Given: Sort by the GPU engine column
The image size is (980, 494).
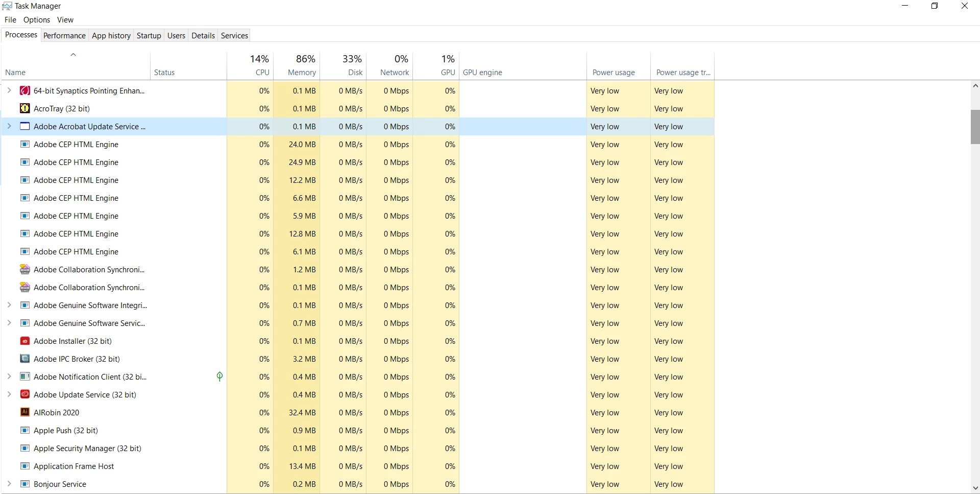Looking at the screenshot, I should 523,66.
